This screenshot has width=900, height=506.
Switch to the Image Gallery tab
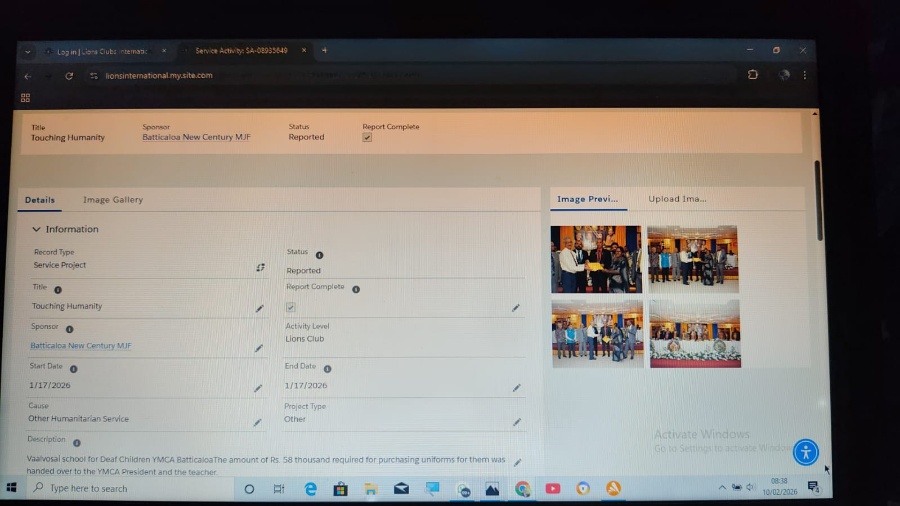coord(113,200)
